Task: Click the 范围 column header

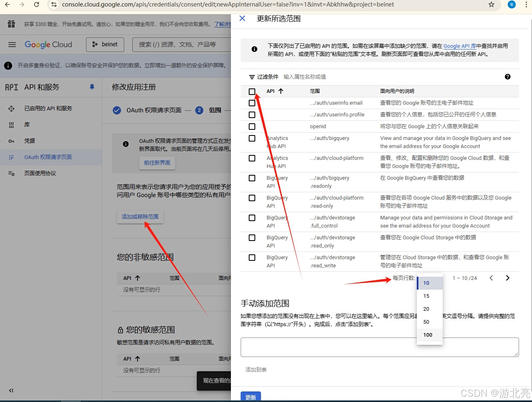Action: [x=315, y=91]
